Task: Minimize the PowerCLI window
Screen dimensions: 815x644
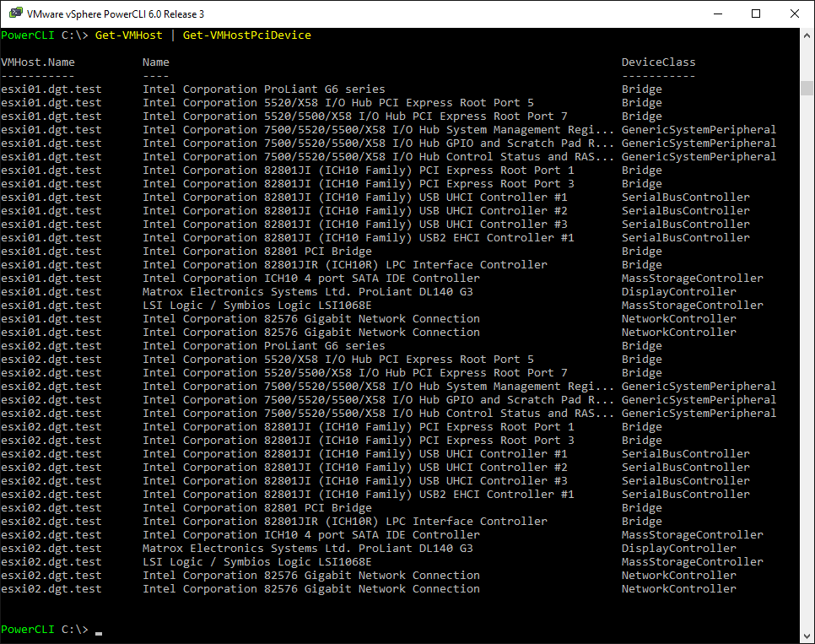Action: [x=718, y=14]
